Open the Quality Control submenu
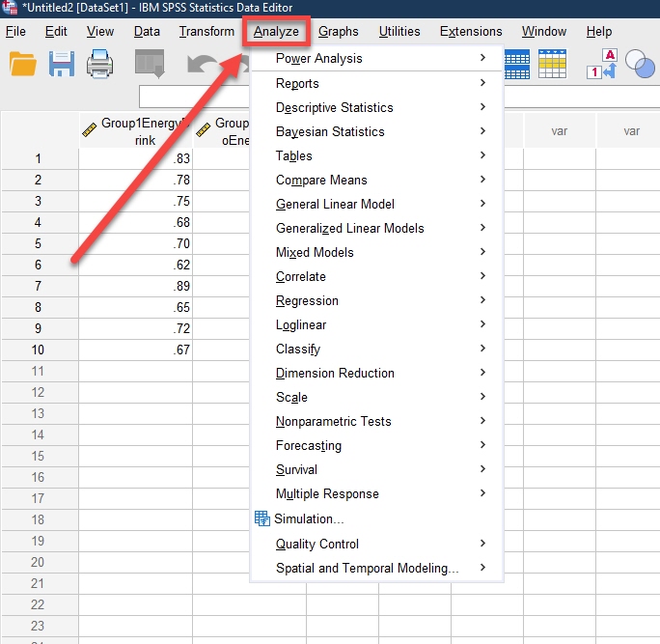The width and height of the screenshot is (660, 644). point(376,544)
